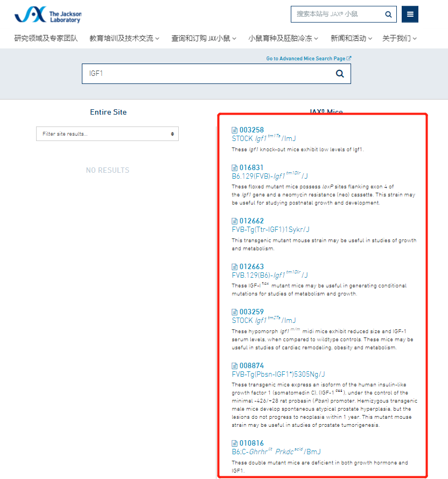Open strain number 016831 link

coord(251,168)
